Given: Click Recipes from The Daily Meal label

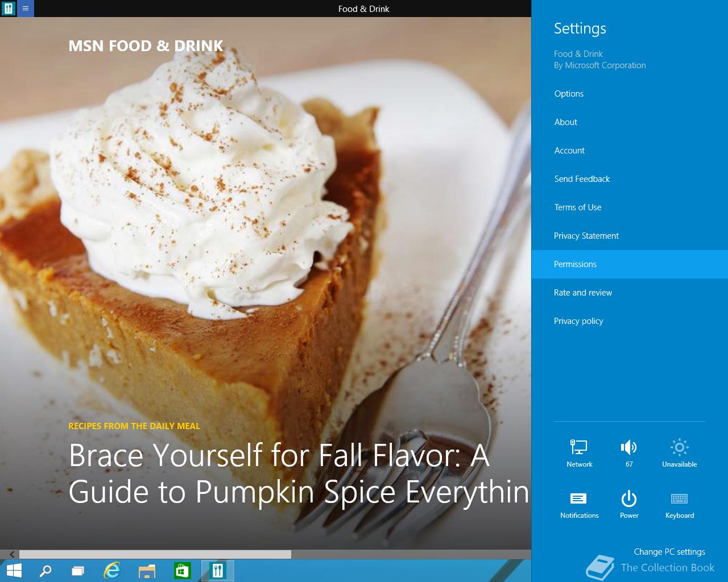Looking at the screenshot, I should click(134, 426).
